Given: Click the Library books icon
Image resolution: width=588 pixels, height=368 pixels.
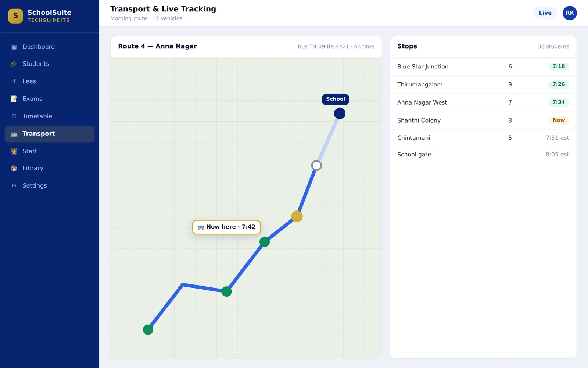Looking at the screenshot, I should [x=14, y=168].
